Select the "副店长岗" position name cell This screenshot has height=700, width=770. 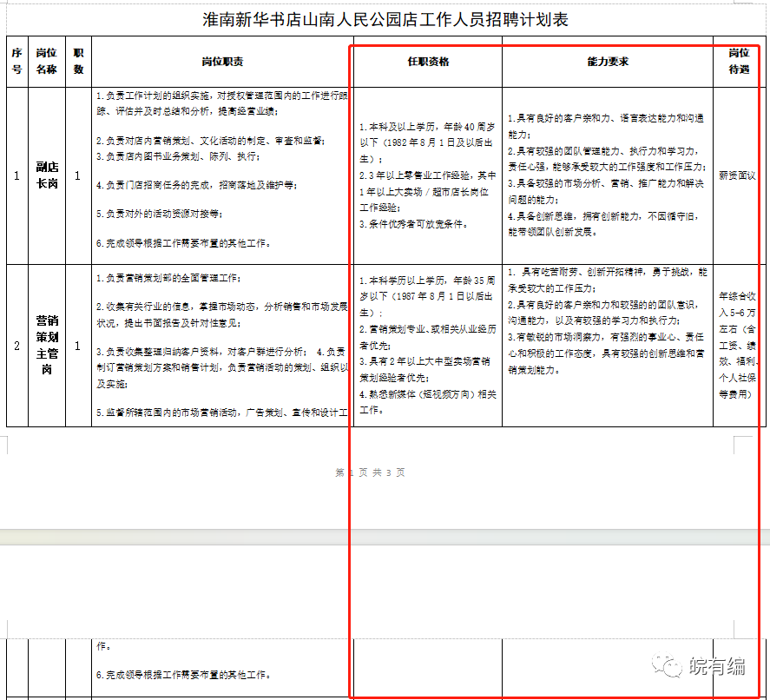tap(47, 175)
